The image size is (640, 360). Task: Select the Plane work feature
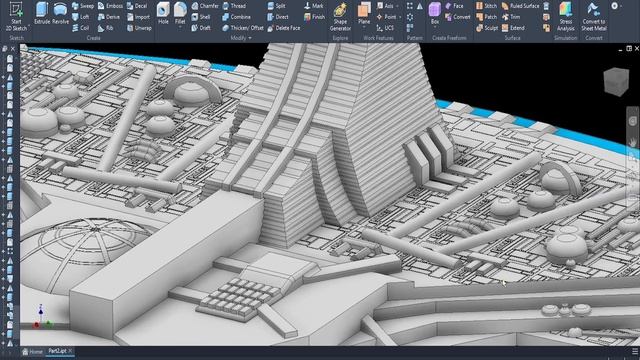[364, 13]
